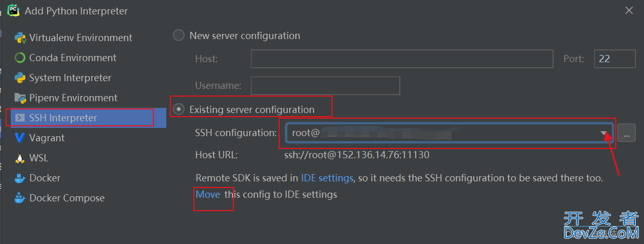Select WSL interpreter type
644x244 pixels.
coord(38,158)
